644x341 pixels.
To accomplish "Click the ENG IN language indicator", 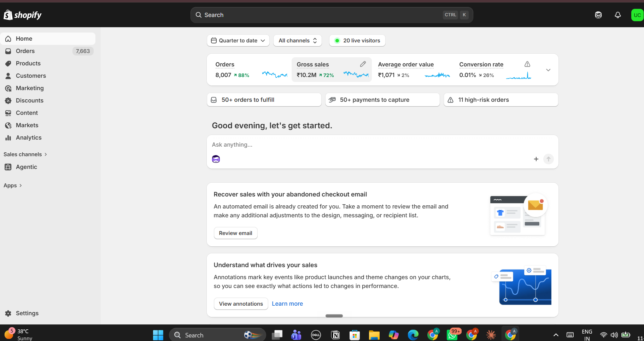I will point(587,335).
